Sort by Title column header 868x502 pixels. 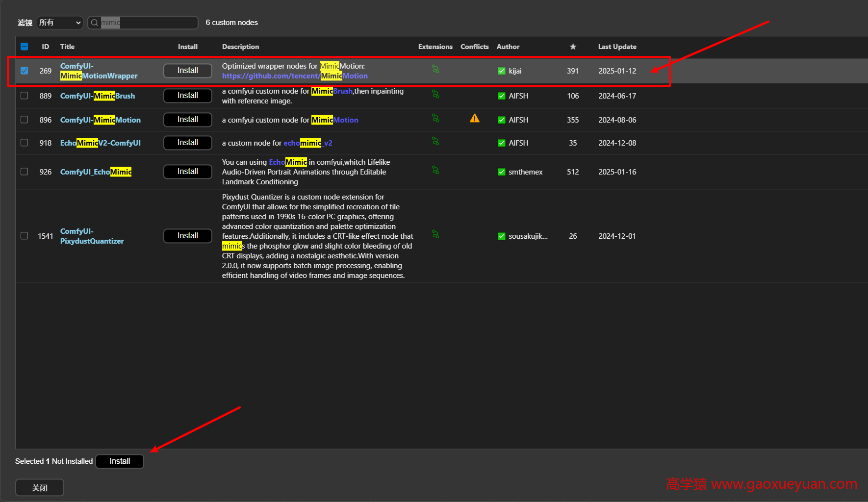[x=67, y=47]
